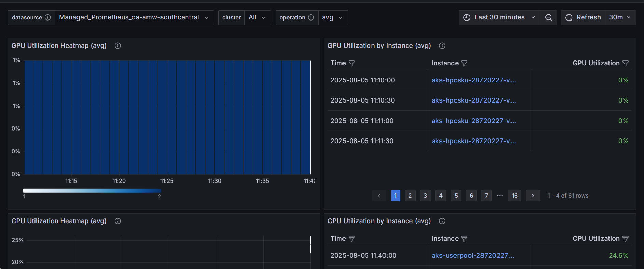
Task: Go to page 2 of GPU table
Action: point(410,196)
